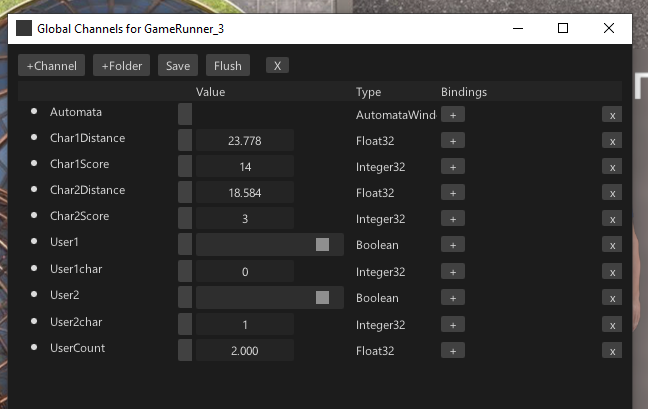Delete the User1 channel row
Viewport: 648px width, 409px height.
point(612,245)
